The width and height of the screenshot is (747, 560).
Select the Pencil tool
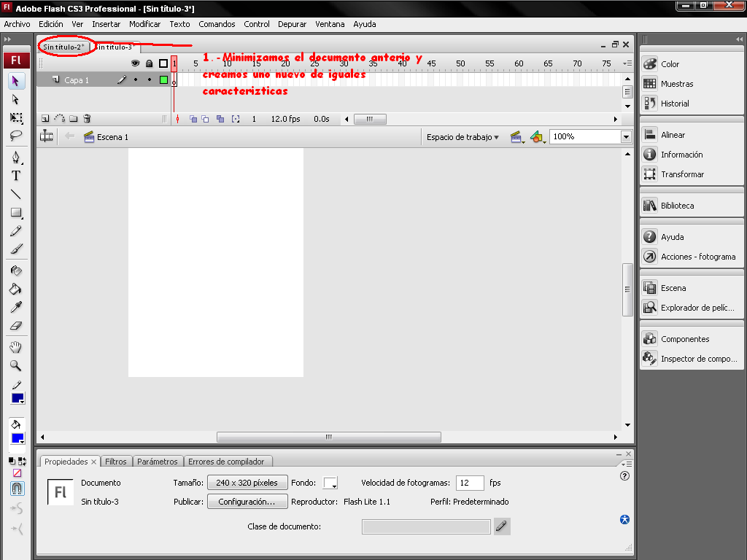(x=16, y=231)
